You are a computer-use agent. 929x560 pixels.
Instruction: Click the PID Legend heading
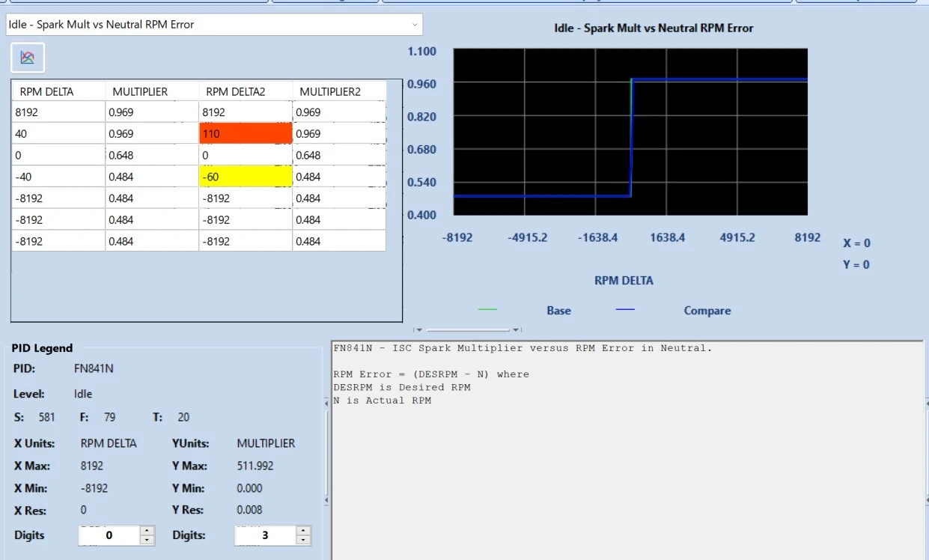click(43, 348)
